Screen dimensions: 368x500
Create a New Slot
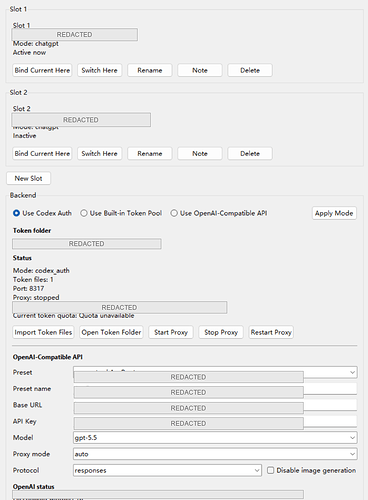click(28, 178)
